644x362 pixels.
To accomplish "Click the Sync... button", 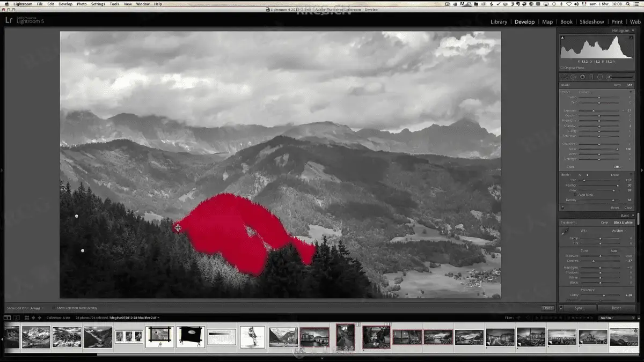I will click(580, 308).
